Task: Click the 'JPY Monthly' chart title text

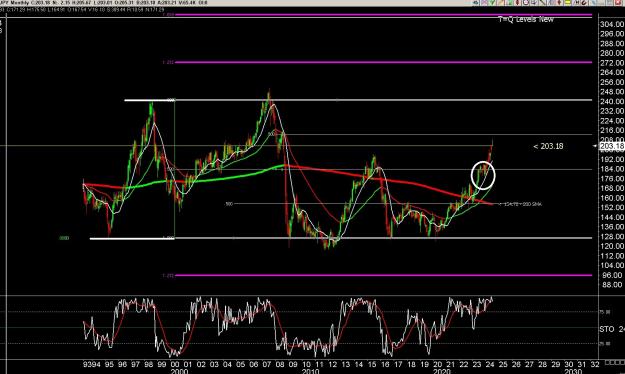Action: click(x=15, y=2)
